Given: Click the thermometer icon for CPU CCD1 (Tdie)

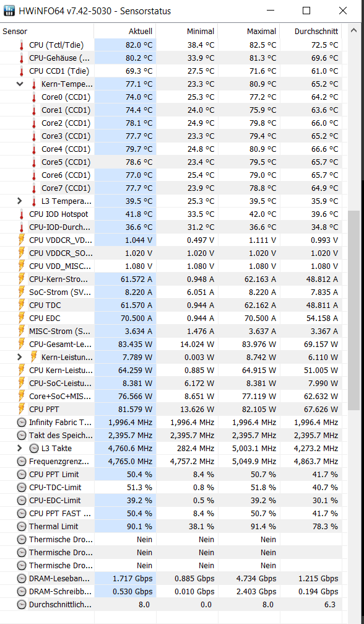Looking at the screenshot, I should 22,71.
